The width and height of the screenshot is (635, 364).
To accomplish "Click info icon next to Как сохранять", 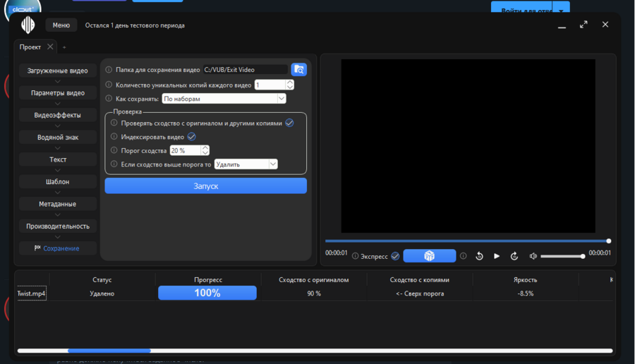I will pos(109,98).
